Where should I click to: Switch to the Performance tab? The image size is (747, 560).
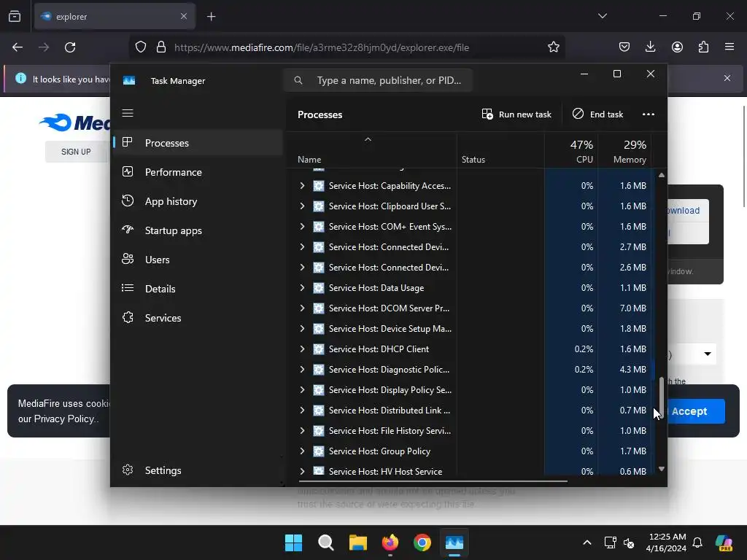pos(197,172)
